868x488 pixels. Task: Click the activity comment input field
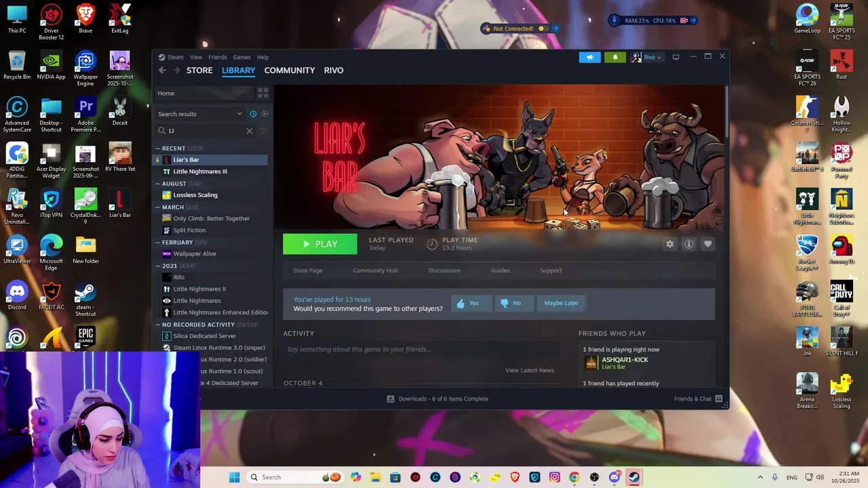(x=422, y=349)
